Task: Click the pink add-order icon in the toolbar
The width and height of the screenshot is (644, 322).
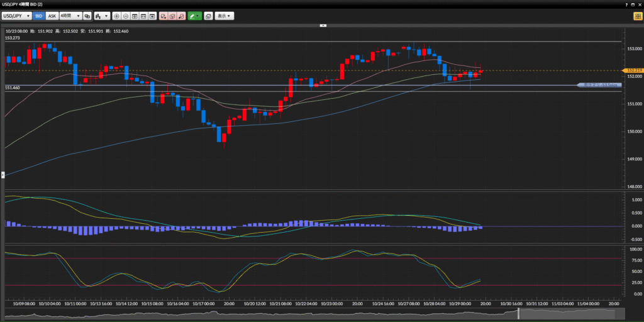Action: (163, 16)
